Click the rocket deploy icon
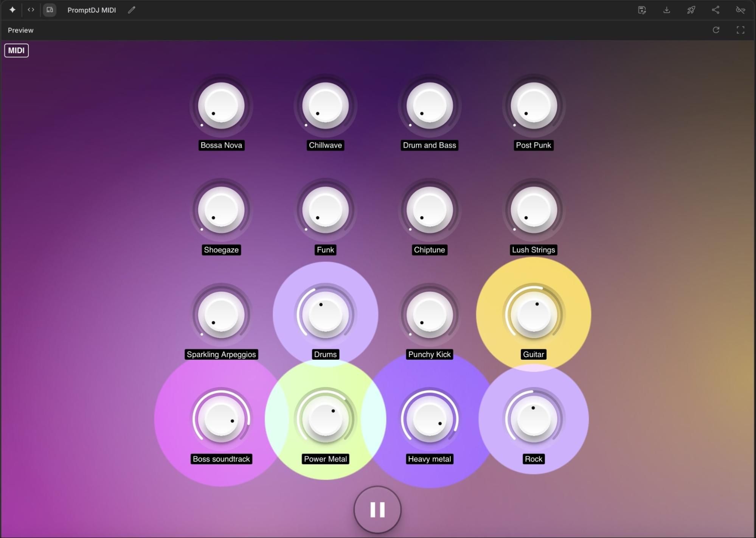 click(x=691, y=10)
